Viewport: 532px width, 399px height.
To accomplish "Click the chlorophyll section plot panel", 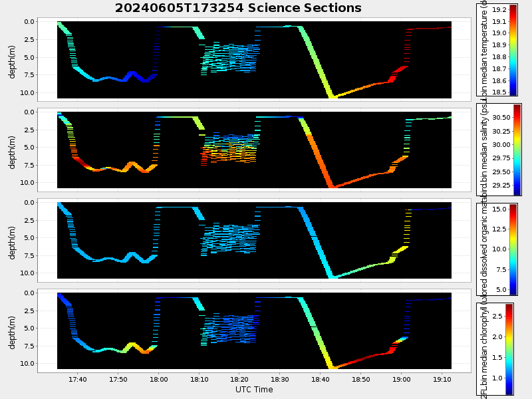I will pyautogui.click(x=254, y=331).
